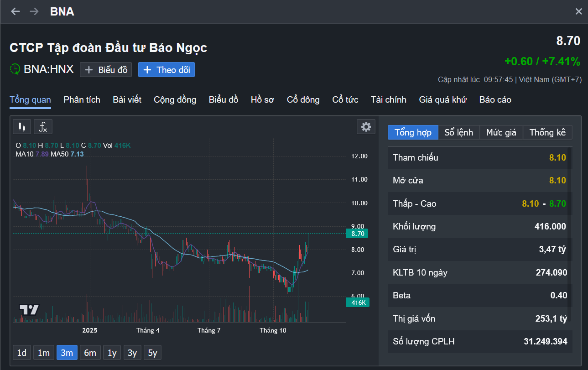
Task: Open the Cổ đông tab
Action: pyautogui.click(x=303, y=100)
